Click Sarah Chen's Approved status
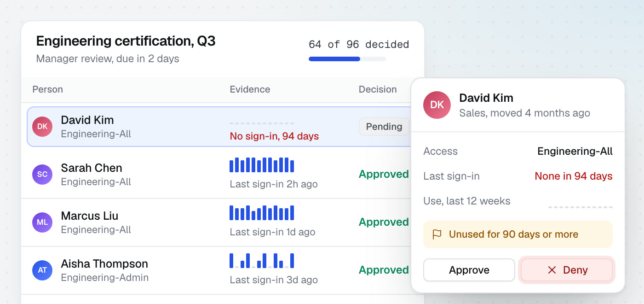Screen dimensions: 644x304 (x=384, y=174)
